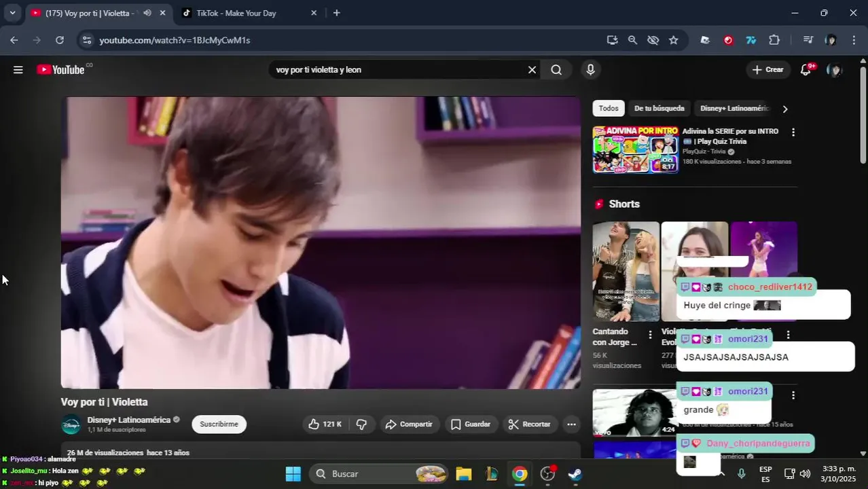Image resolution: width=868 pixels, height=489 pixels.
Task: Like the video (121 K)
Action: coord(325,424)
